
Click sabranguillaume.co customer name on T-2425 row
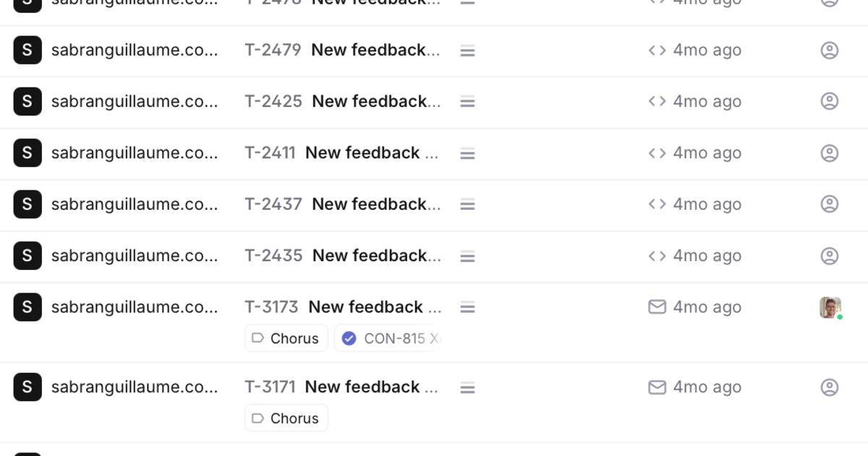click(135, 101)
